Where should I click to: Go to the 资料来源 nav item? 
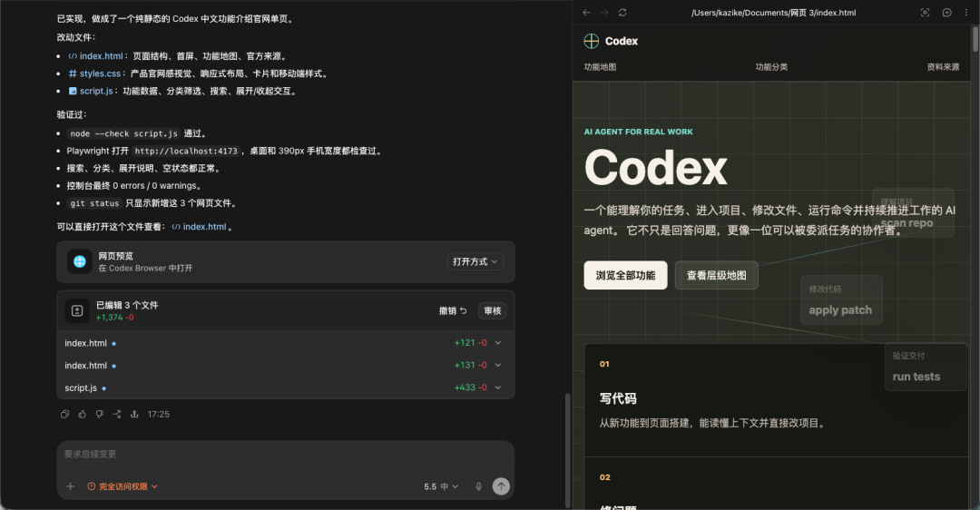[943, 67]
